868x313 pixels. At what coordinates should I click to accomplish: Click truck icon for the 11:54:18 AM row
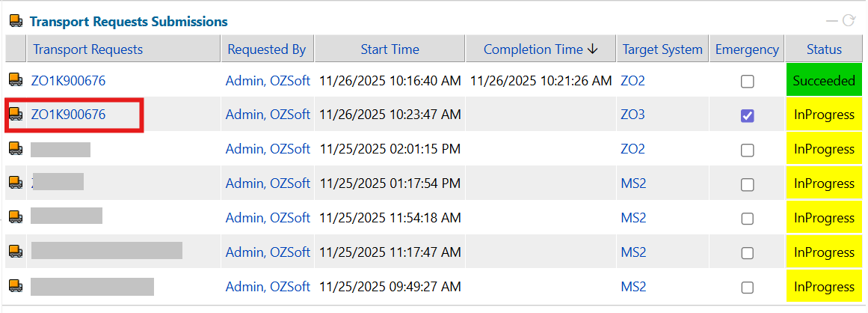click(x=15, y=218)
